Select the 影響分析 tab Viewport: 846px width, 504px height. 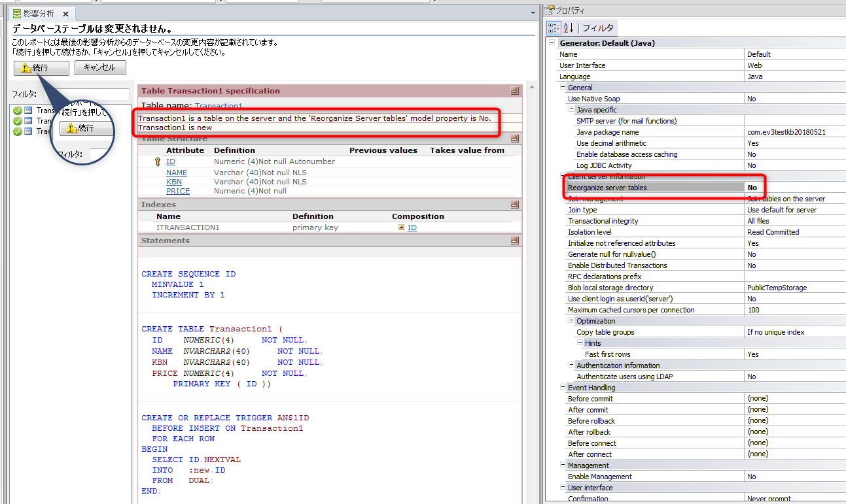pos(39,13)
